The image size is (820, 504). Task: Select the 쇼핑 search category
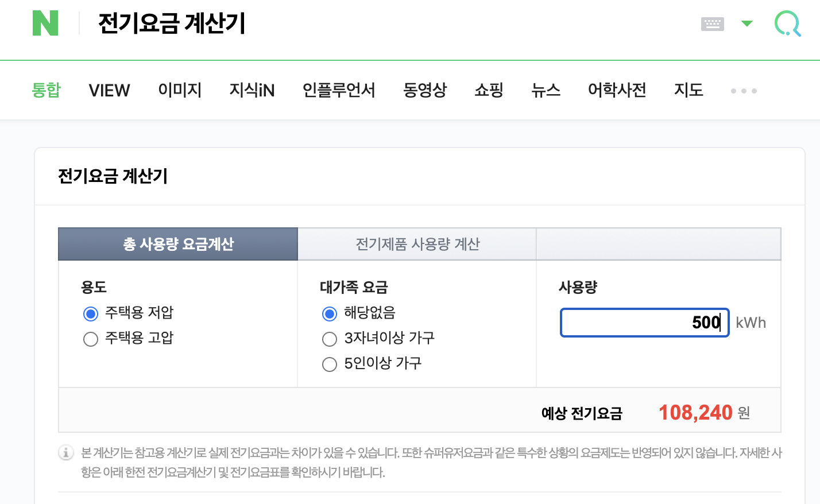tap(489, 90)
